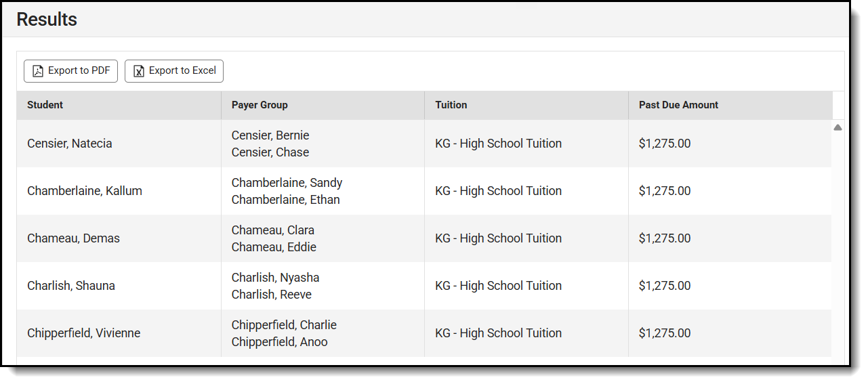The height and width of the screenshot is (384, 868).
Task: Click the Results section heading
Action: click(47, 20)
